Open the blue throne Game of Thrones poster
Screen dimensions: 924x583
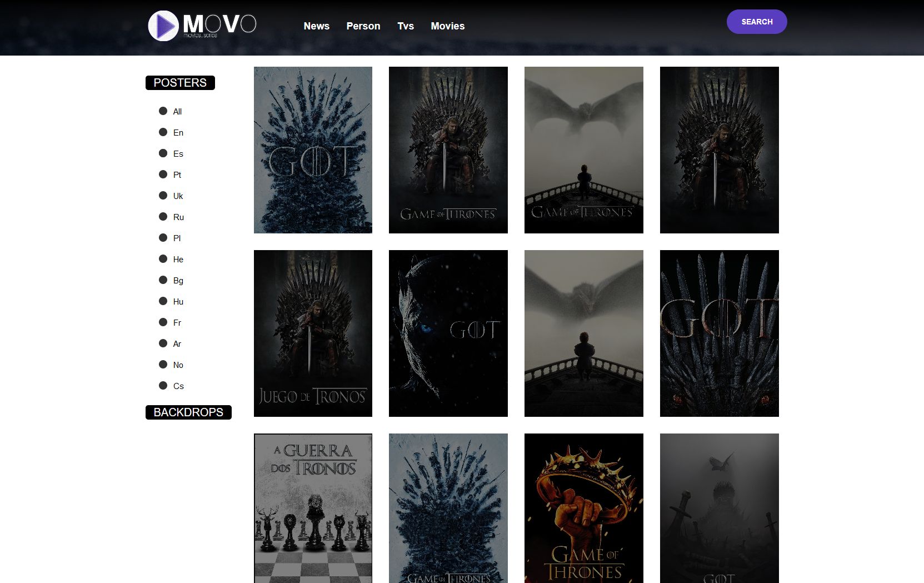tap(448, 509)
